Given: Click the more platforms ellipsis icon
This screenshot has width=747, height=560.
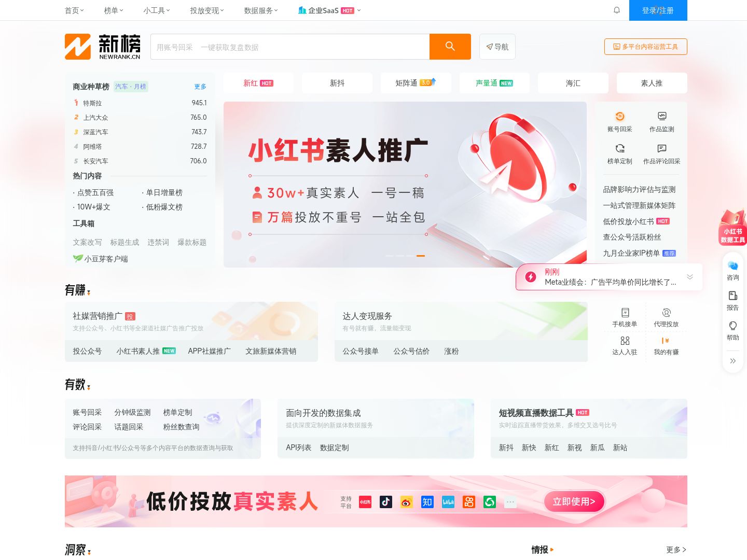Looking at the screenshot, I should 510,501.
